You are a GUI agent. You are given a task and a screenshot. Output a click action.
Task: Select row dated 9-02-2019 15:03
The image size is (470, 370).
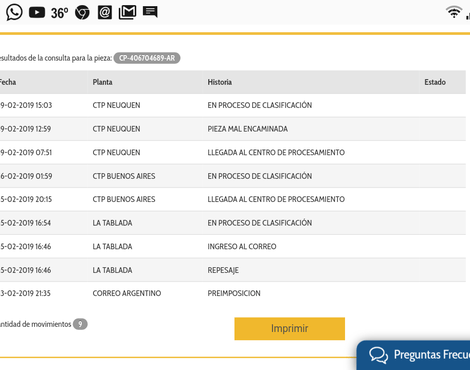[x=233, y=105]
